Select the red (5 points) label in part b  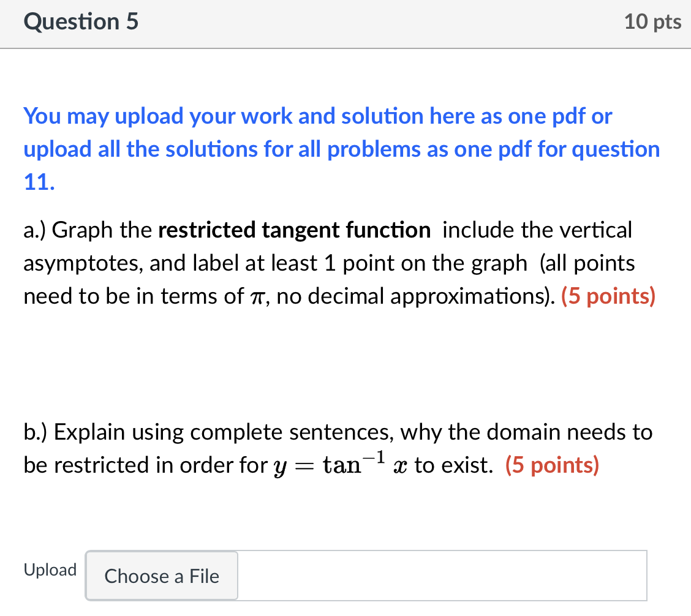(x=551, y=465)
